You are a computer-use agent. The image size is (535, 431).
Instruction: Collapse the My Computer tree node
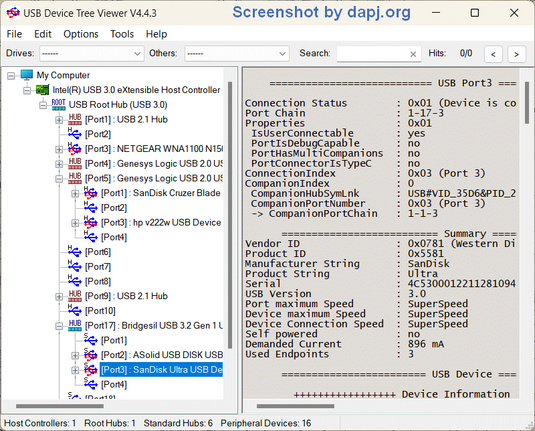click(11, 75)
